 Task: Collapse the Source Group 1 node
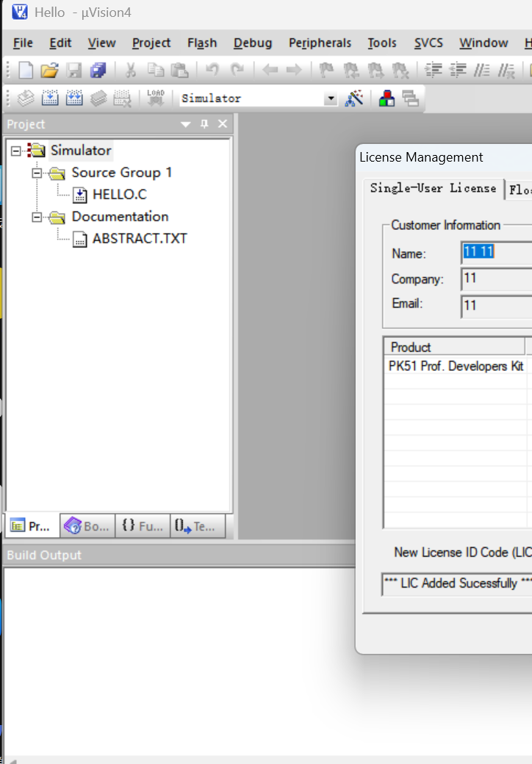[x=37, y=173]
